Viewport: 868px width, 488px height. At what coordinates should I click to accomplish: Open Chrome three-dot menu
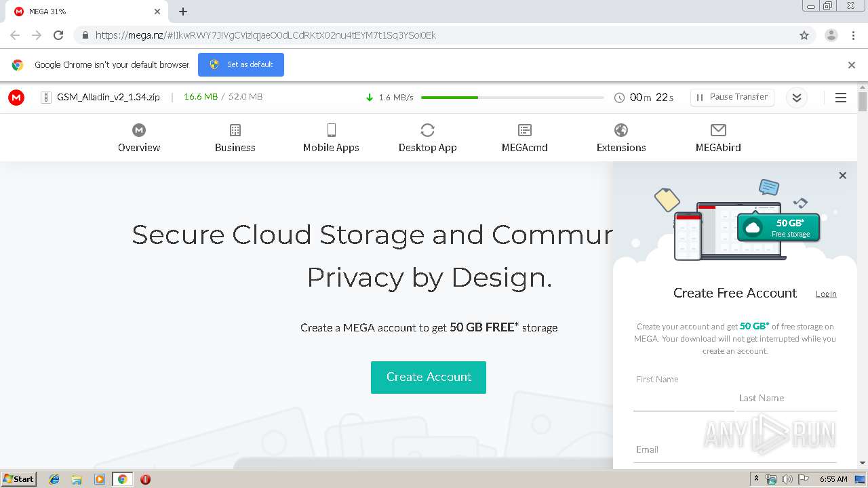[854, 35]
